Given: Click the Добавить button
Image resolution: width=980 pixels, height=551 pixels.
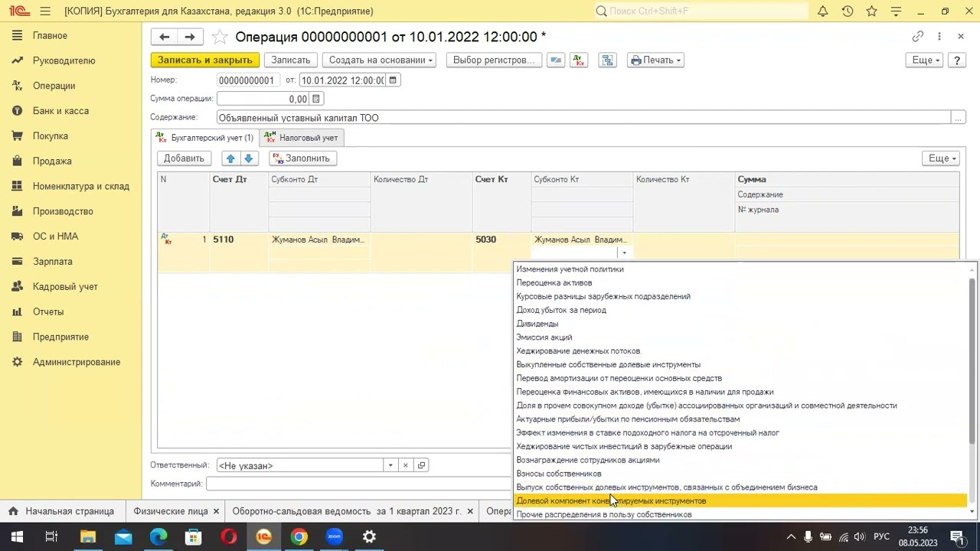Looking at the screenshot, I should click(x=184, y=158).
